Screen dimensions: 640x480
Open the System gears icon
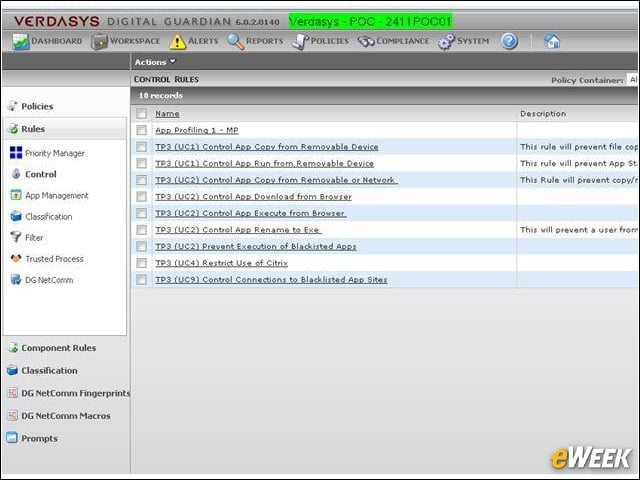(446, 42)
